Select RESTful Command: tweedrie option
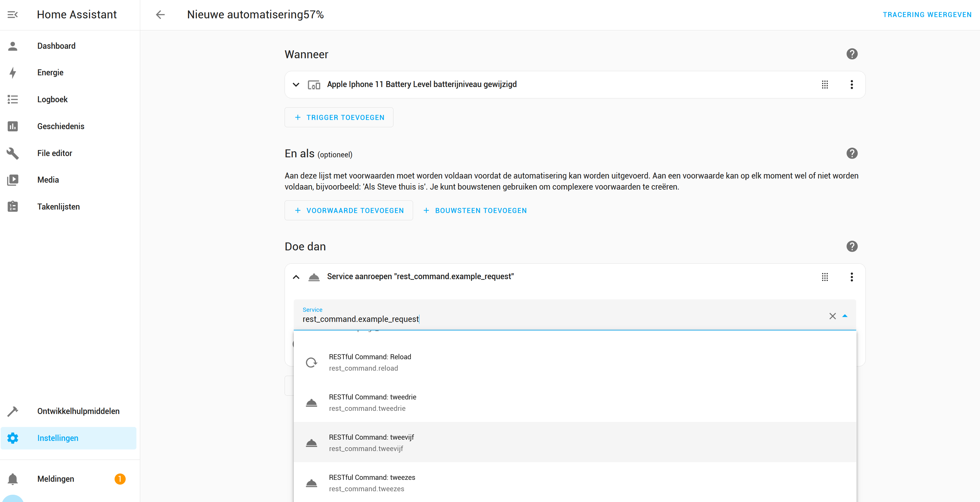The width and height of the screenshot is (980, 502). [x=575, y=402]
